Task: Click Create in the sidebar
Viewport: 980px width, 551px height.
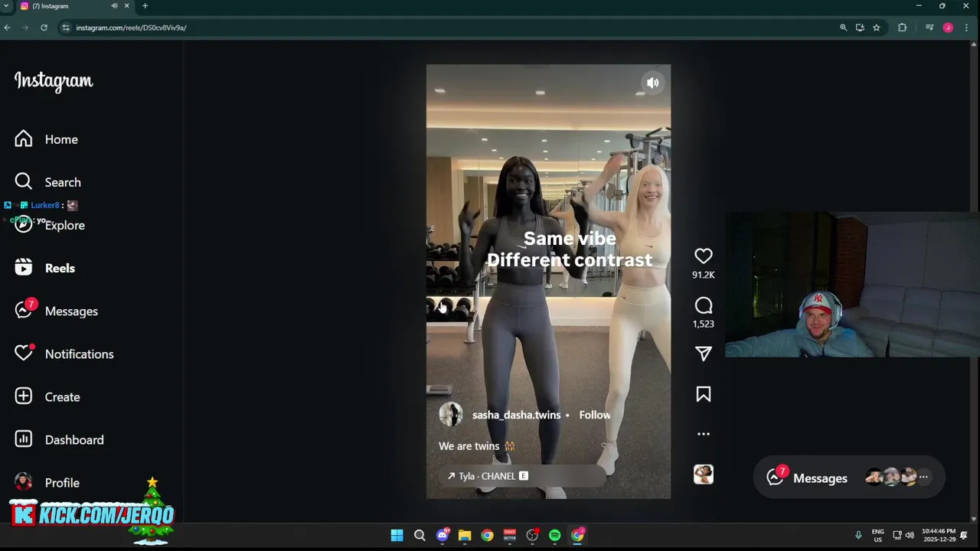Action: [47, 396]
